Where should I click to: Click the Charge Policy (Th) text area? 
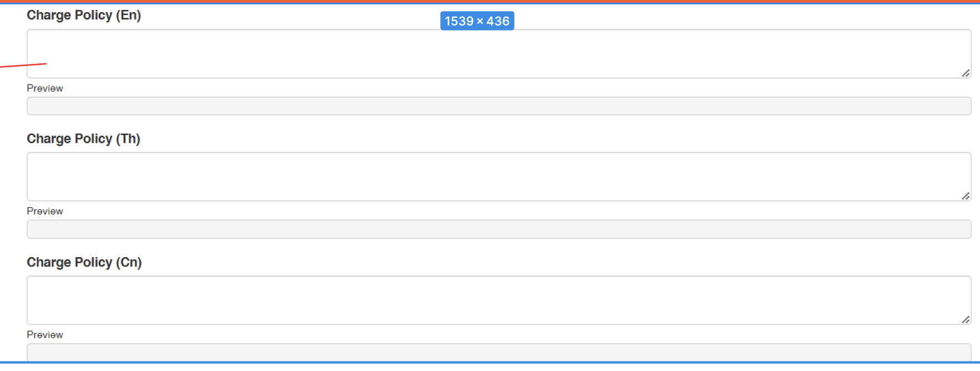(498, 177)
